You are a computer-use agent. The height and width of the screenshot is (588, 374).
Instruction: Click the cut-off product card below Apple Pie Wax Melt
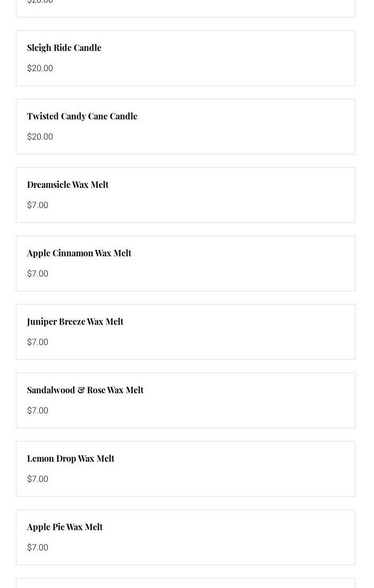click(x=186, y=583)
